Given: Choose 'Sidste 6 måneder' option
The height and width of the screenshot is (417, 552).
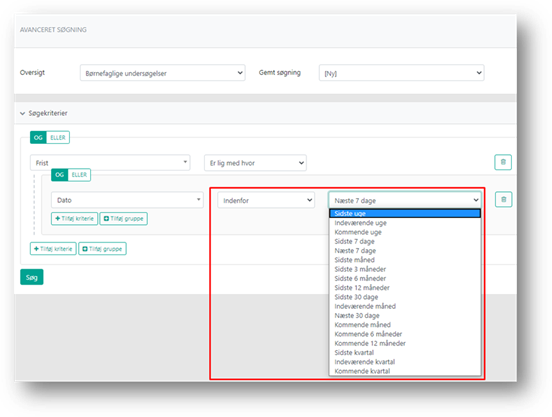Looking at the screenshot, I should pos(405,278).
